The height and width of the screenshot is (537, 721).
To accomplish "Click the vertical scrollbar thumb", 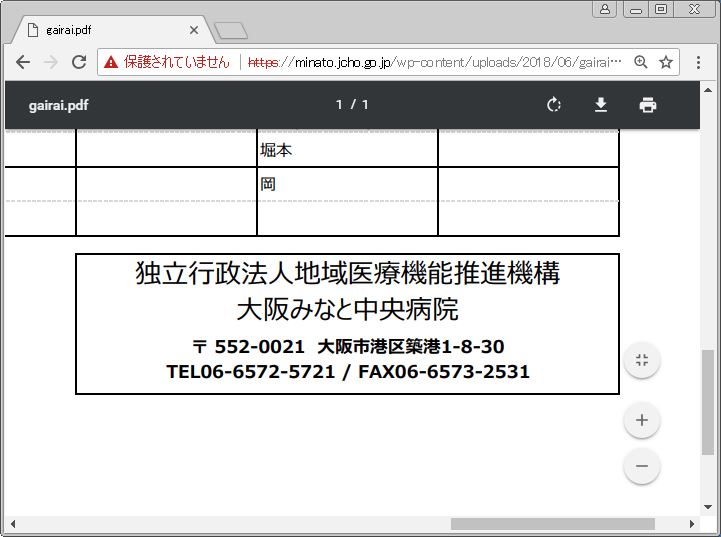I will pos(708,402).
